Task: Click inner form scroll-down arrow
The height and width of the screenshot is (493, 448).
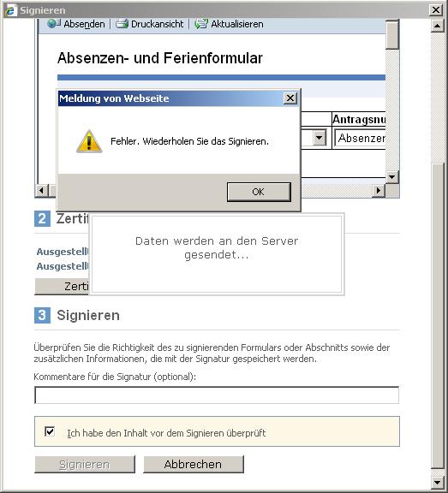Action: [391, 177]
